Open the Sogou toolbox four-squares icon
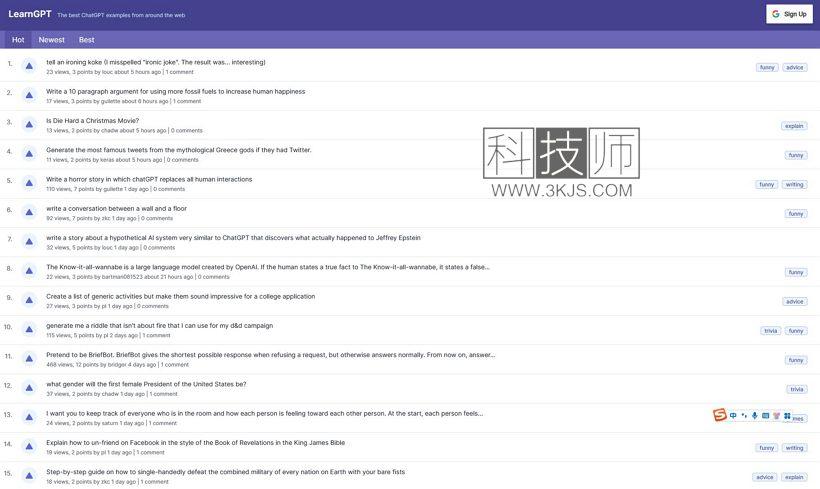Viewport: 820px width, 489px height. tap(787, 416)
